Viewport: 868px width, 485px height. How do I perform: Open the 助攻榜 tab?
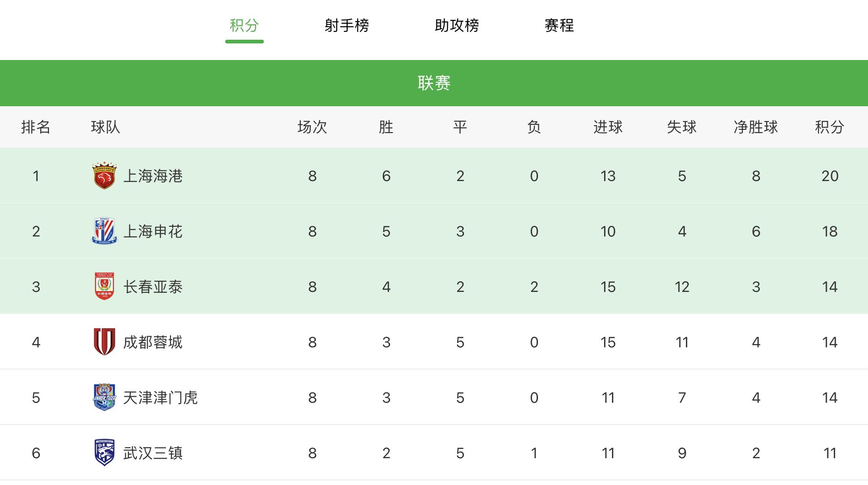[457, 25]
